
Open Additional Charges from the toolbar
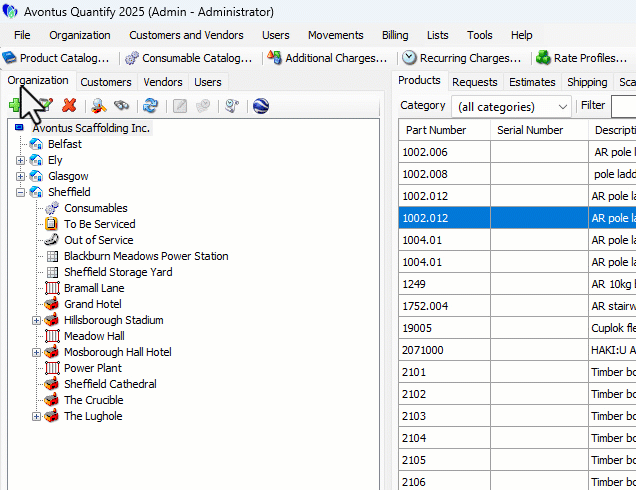point(327,58)
